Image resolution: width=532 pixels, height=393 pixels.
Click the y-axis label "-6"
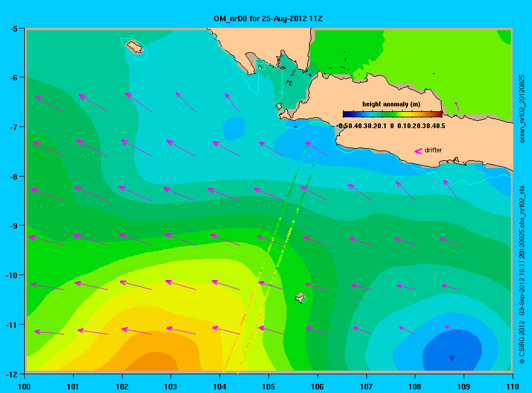coord(13,78)
